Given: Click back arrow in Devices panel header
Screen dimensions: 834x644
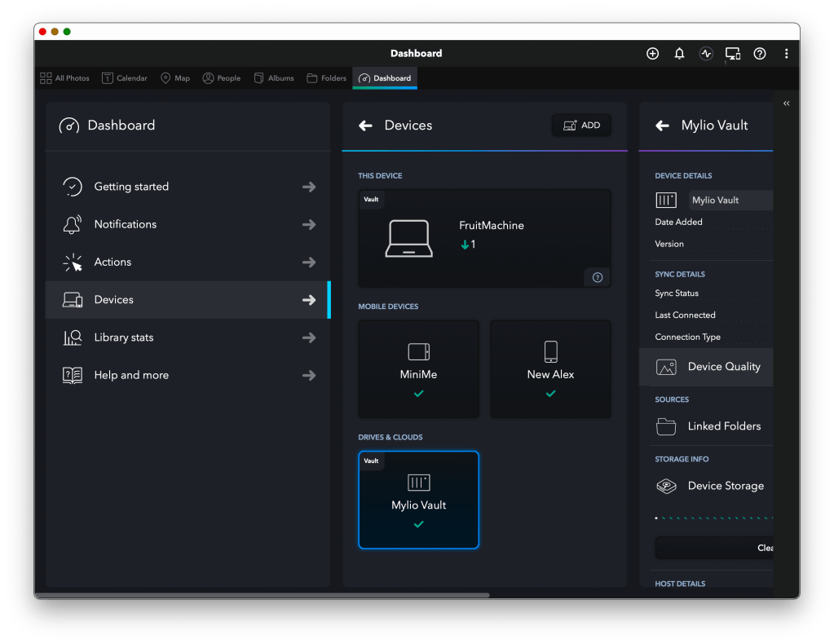Looking at the screenshot, I should 366,126.
